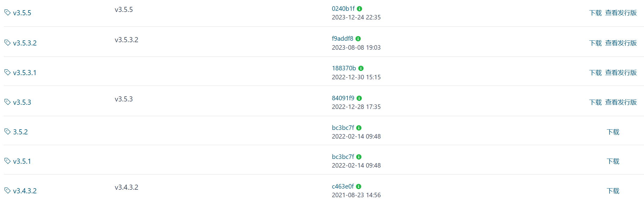Image resolution: width=644 pixels, height=202 pixels.
Task: View release page for v3.5.3
Action: [621, 102]
